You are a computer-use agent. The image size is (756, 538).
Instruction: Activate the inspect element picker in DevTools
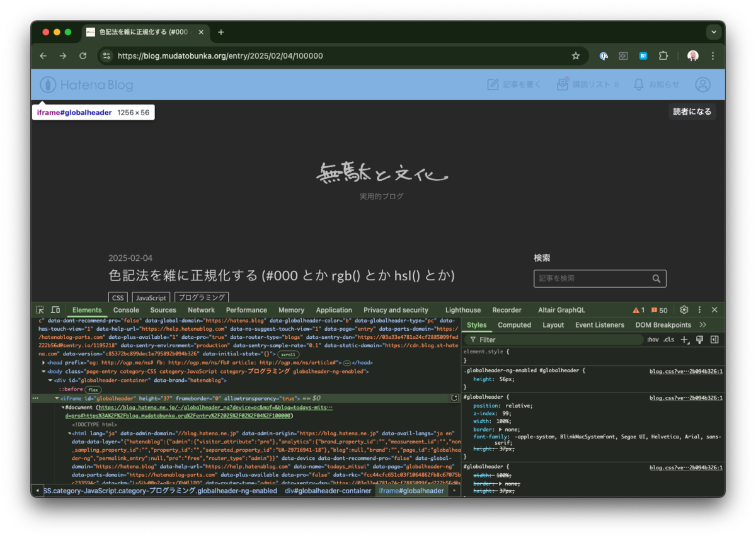(x=40, y=310)
